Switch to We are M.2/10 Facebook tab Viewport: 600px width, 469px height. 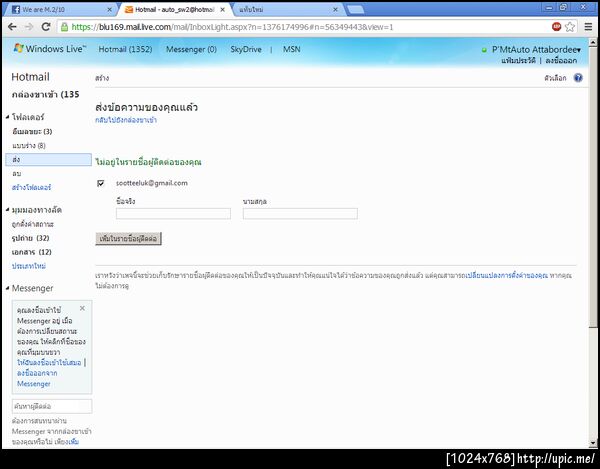point(59,10)
